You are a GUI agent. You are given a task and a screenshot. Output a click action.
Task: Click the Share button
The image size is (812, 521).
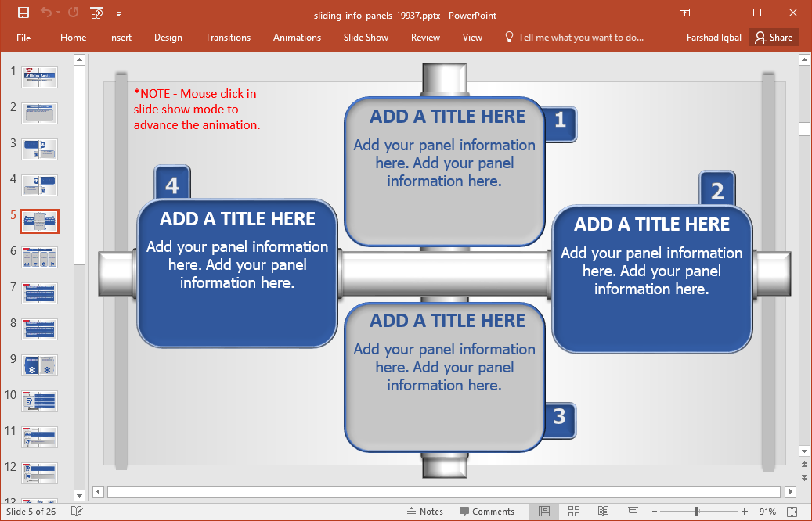coord(774,38)
